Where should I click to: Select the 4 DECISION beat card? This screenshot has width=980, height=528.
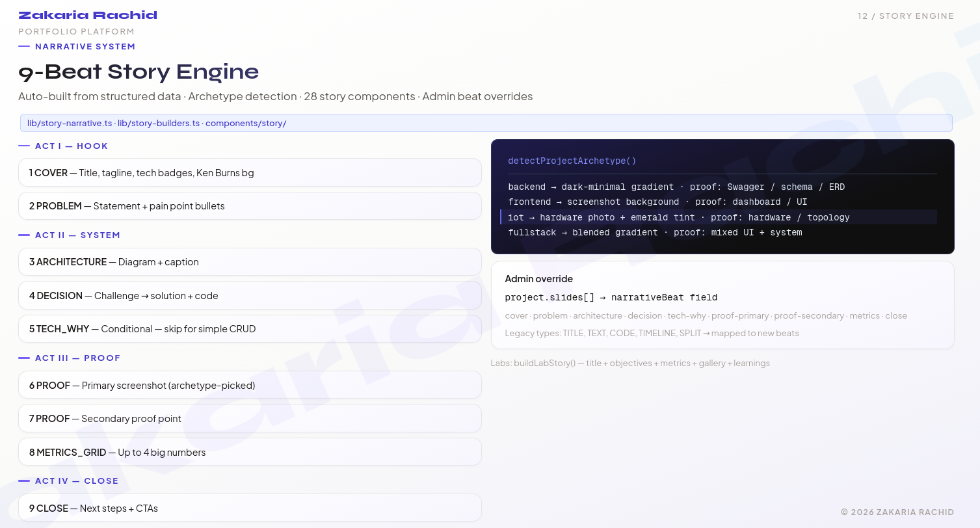[x=250, y=296]
